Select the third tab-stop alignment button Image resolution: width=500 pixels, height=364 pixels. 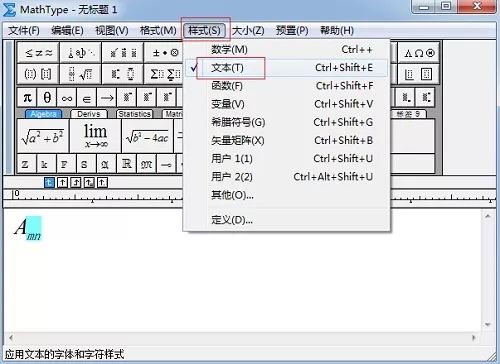pyautogui.click(x=76, y=182)
